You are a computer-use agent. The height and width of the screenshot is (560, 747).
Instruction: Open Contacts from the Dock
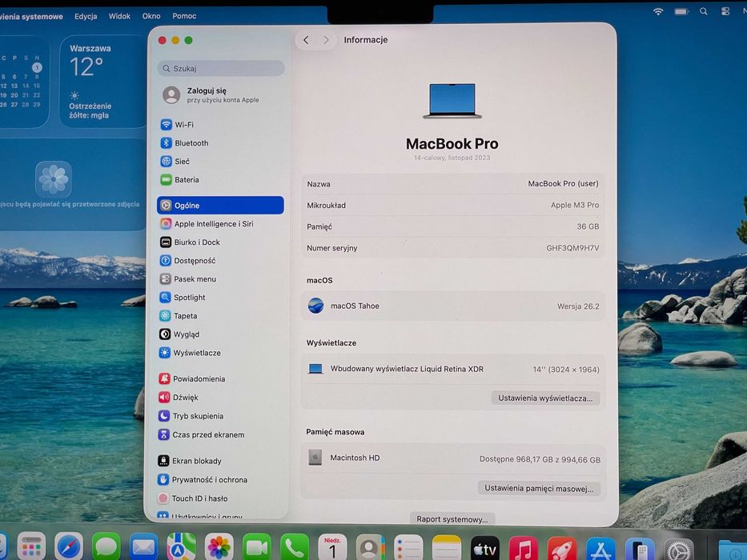click(370, 547)
